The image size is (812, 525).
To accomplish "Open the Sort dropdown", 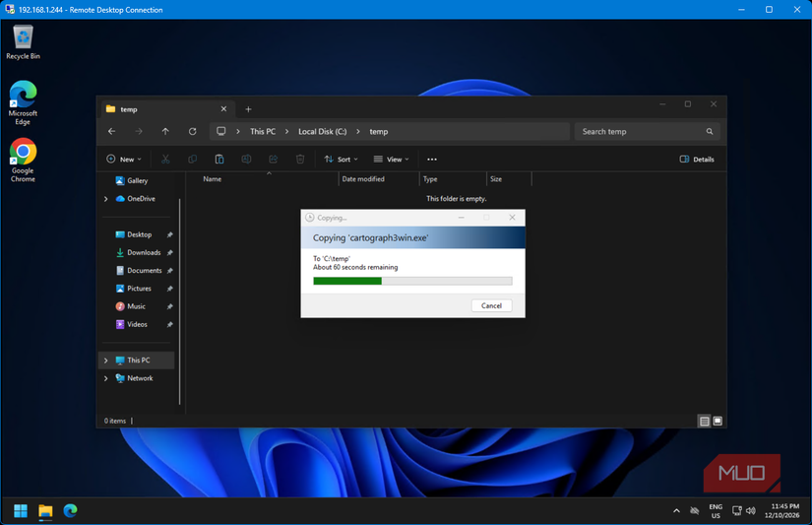I will pyautogui.click(x=341, y=160).
